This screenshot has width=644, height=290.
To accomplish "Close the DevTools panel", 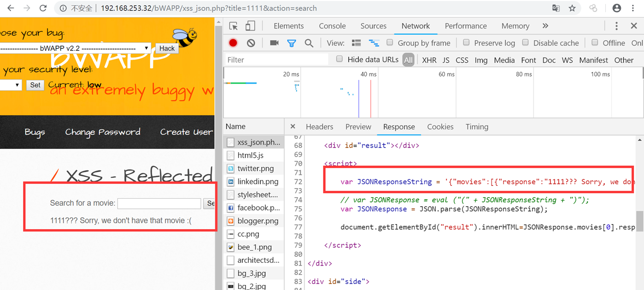I will click(x=634, y=26).
